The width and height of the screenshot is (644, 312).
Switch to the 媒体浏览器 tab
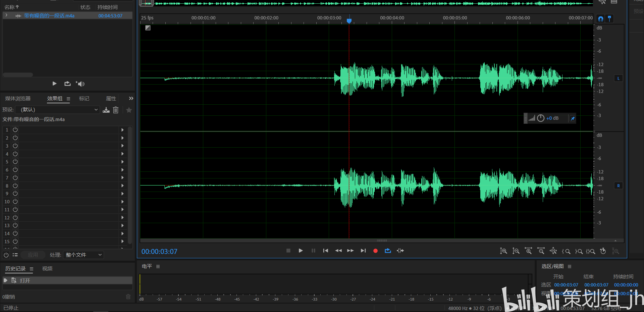point(18,99)
